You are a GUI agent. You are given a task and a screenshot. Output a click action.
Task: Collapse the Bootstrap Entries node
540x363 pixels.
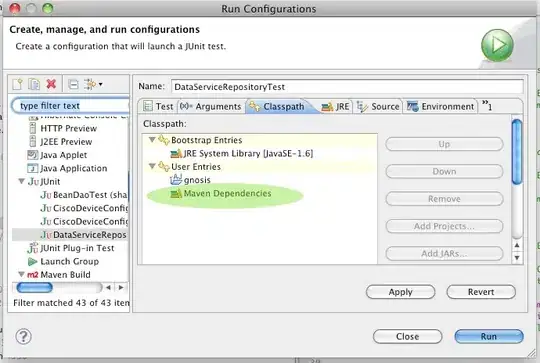(152, 140)
